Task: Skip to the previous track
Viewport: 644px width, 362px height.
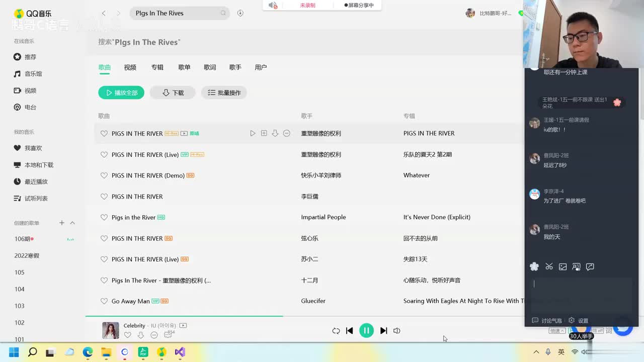Action: 350,331
